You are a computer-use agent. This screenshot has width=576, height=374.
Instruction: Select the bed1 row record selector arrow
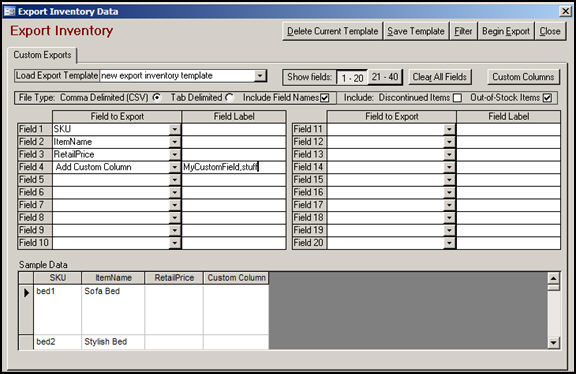[26, 293]
